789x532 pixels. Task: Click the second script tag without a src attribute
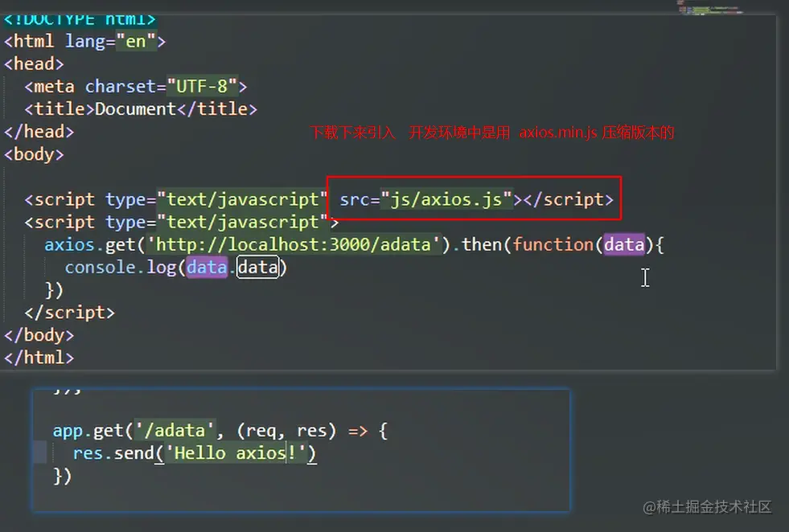[182, 223]
